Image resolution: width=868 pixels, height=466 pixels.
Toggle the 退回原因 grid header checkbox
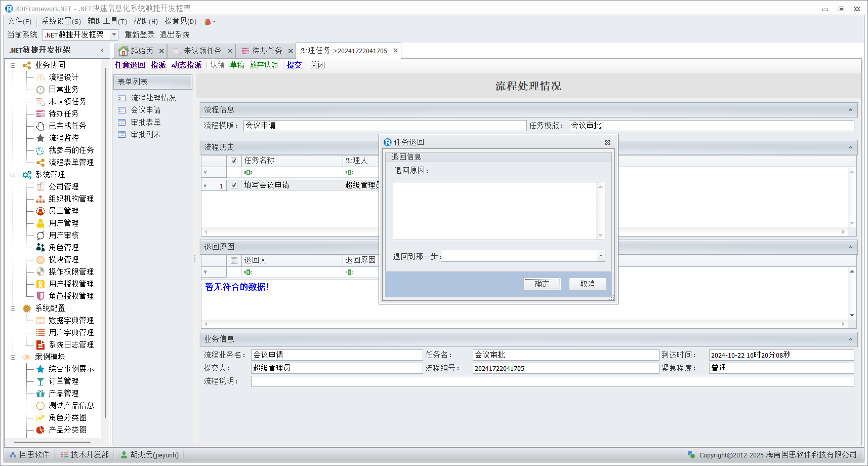click(x=234, y=260)
